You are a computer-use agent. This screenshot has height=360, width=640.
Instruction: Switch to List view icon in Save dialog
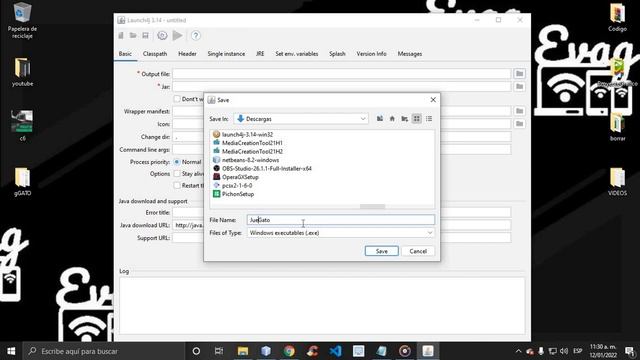point(416,119)
